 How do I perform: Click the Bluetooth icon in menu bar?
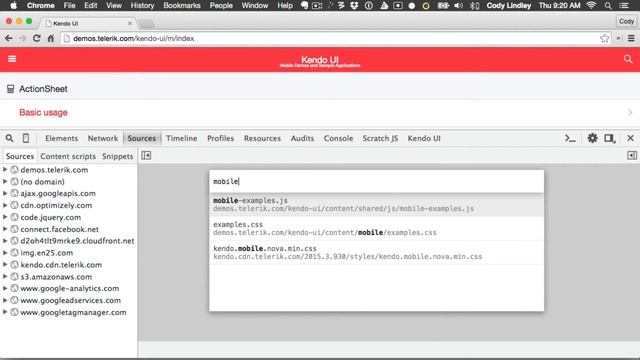point(474,5)
